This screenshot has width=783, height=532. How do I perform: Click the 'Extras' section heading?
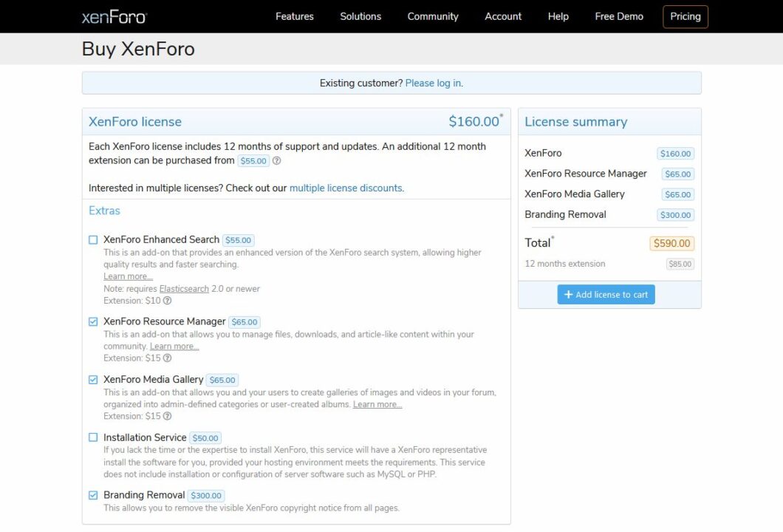pyautogui.click(x=104, y=211)
